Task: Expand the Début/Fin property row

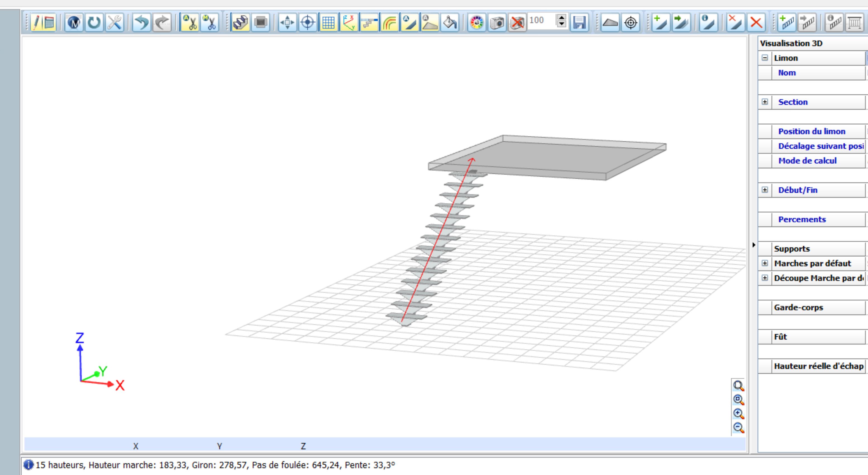Action: point(765,190)
